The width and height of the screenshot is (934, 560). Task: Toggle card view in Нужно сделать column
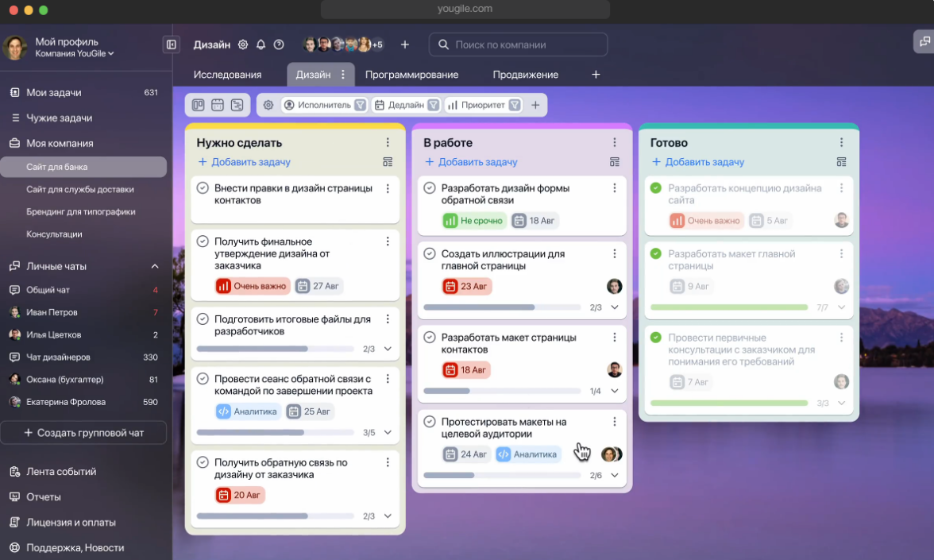(388, 162)
